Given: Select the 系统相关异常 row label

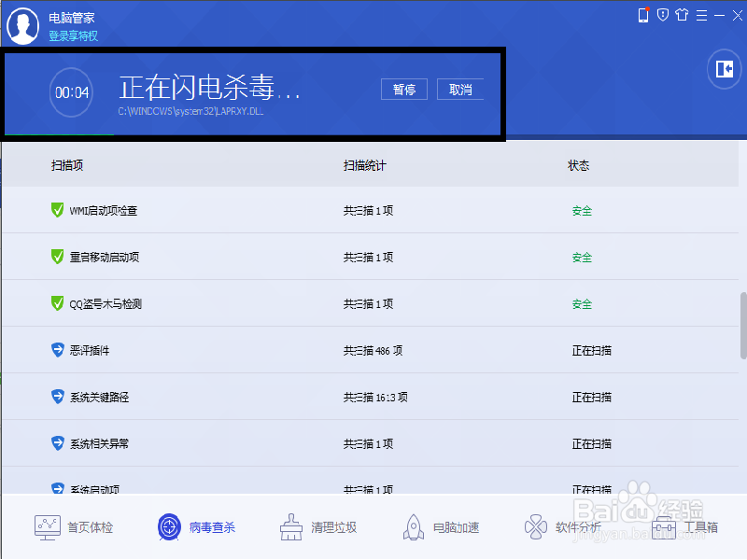Looking at the screenshot, I should coord(99,444).
